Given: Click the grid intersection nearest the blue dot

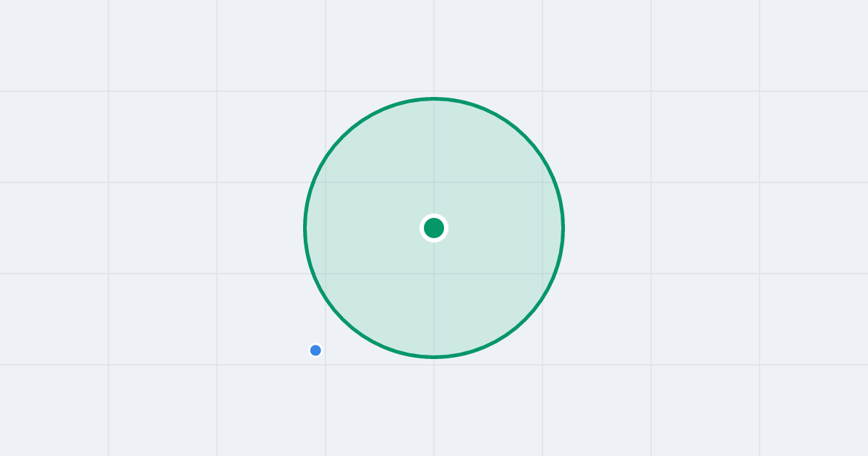Looking at the screenshot, I should tap(325, 365).
